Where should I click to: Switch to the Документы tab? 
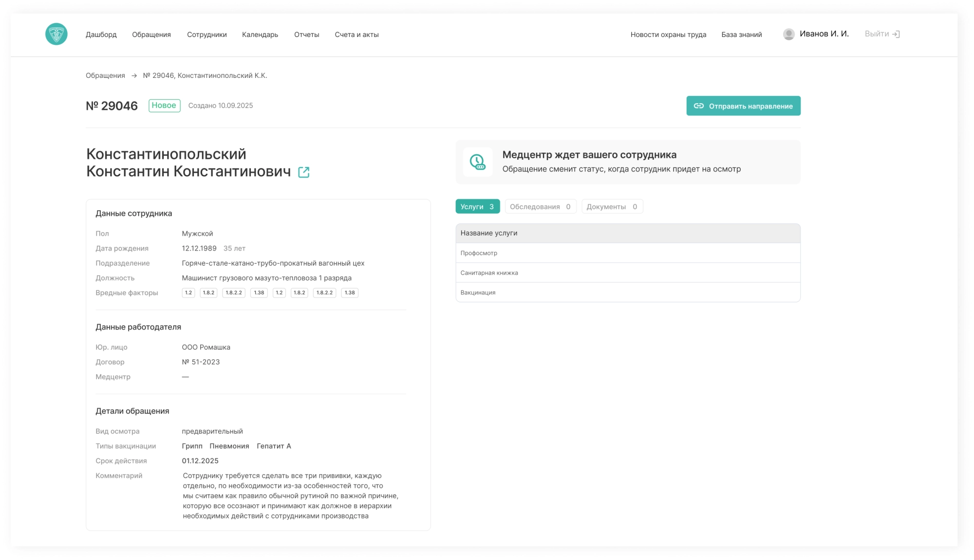(612, 206)
